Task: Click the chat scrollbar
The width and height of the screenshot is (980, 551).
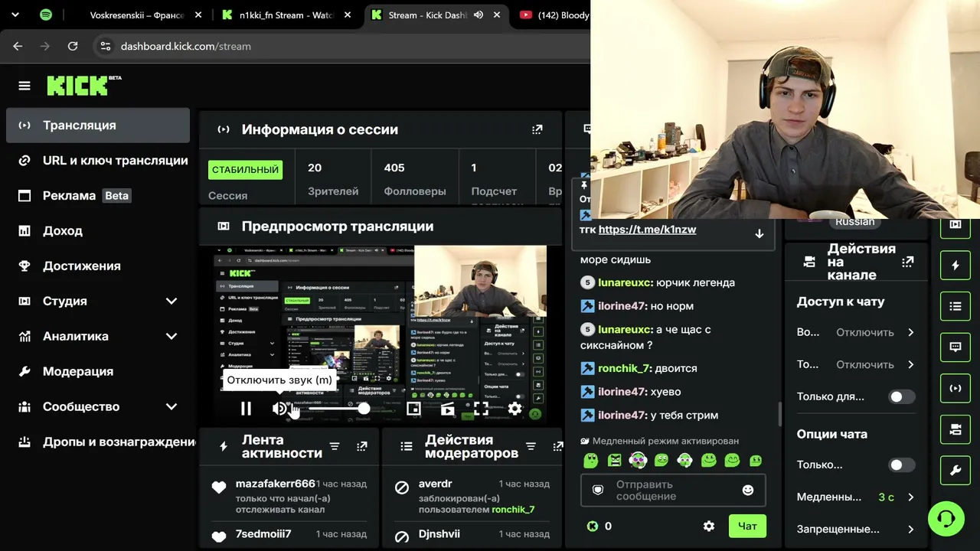Action: (x=779, y=413)
